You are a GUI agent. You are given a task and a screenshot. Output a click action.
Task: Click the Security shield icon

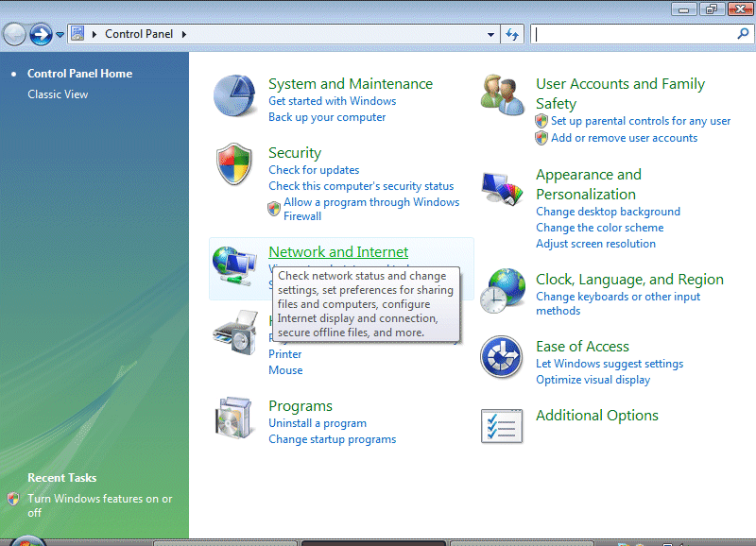pos(234,164)
